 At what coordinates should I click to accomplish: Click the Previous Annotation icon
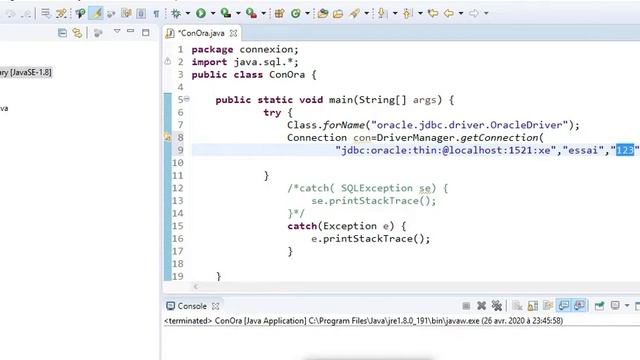tap(407, 13)
